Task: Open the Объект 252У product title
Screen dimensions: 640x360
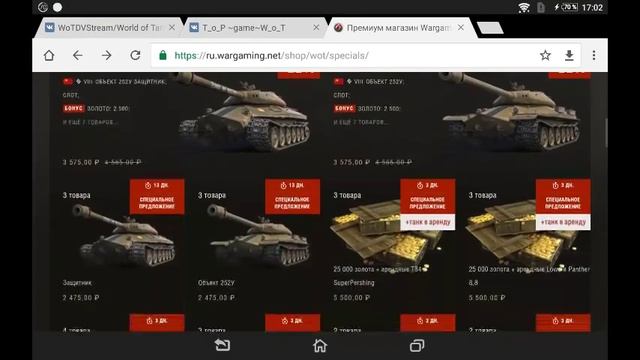Action: (x=216, y=282)
